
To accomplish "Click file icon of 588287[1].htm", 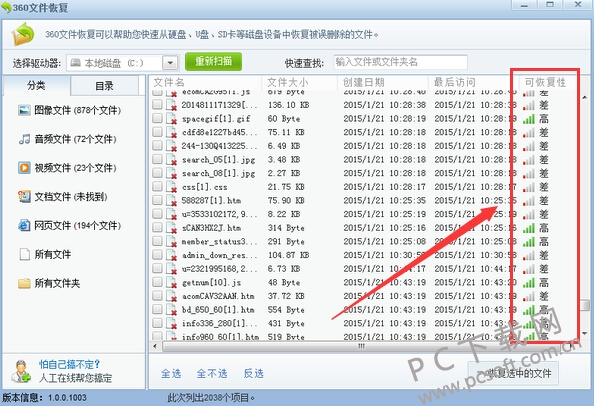I will [172, 200].
